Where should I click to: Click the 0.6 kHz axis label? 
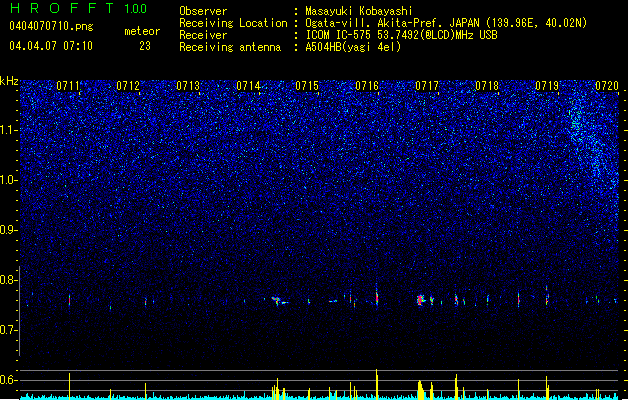click(x=8, y=380)
